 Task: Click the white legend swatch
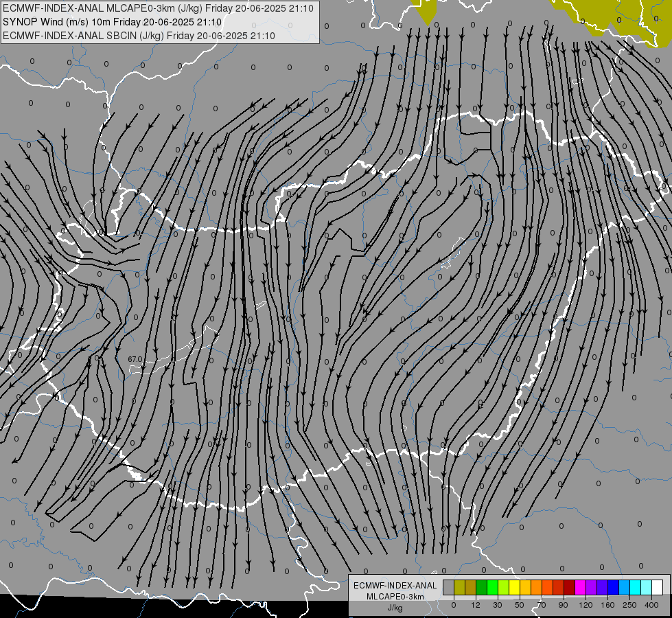658,587
